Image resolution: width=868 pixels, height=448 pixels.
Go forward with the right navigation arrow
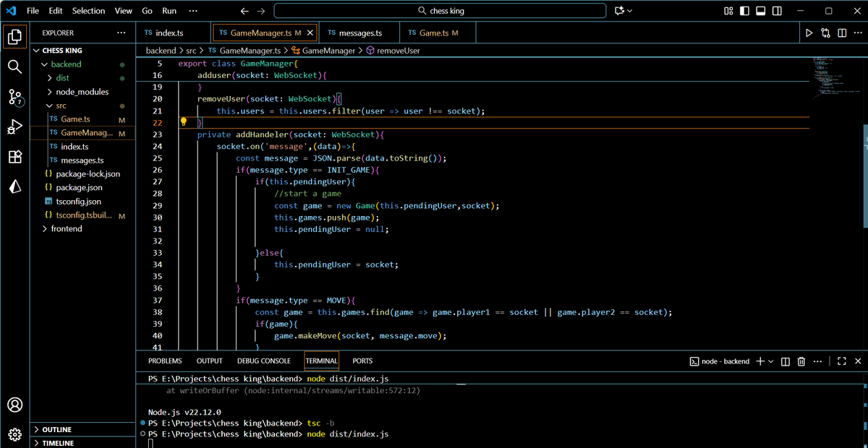pos(261,11)
